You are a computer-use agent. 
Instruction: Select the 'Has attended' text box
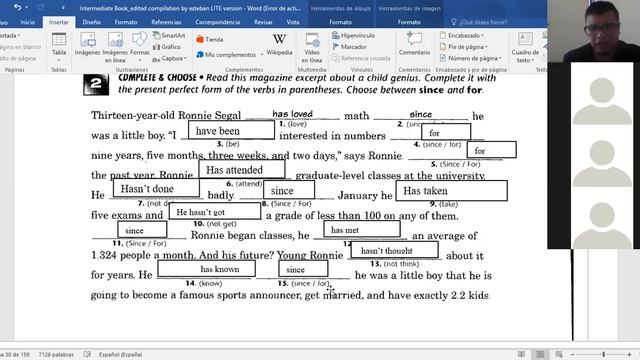(242, 169)
